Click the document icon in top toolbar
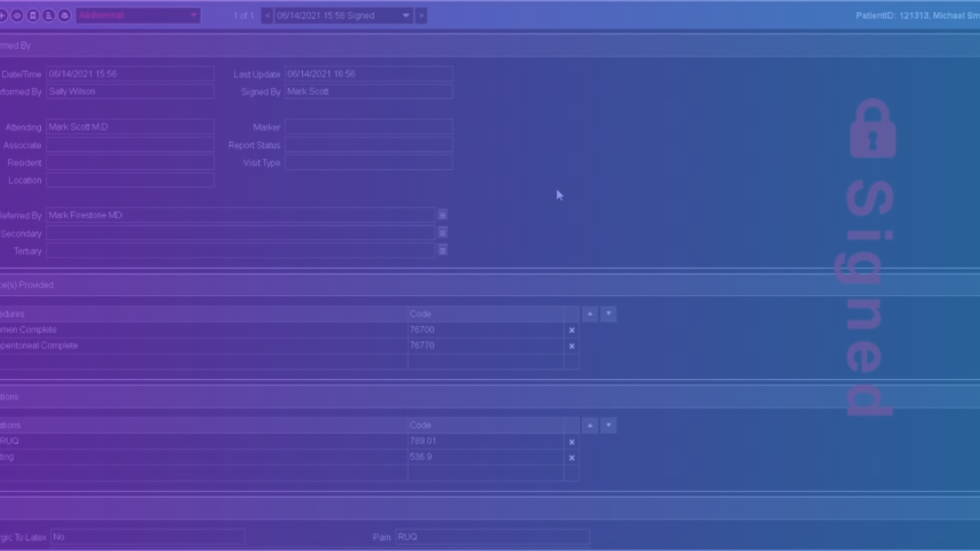Screen dimensions: 980x551 coord(48,16)
